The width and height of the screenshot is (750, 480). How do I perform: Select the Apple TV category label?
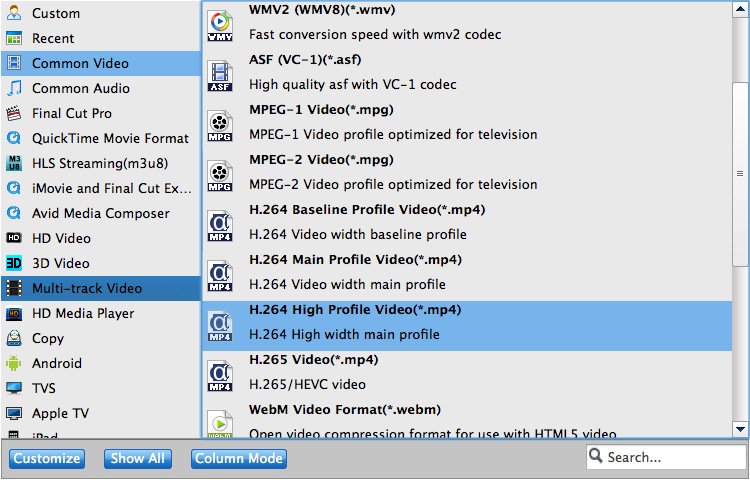[x=60, y=414]
